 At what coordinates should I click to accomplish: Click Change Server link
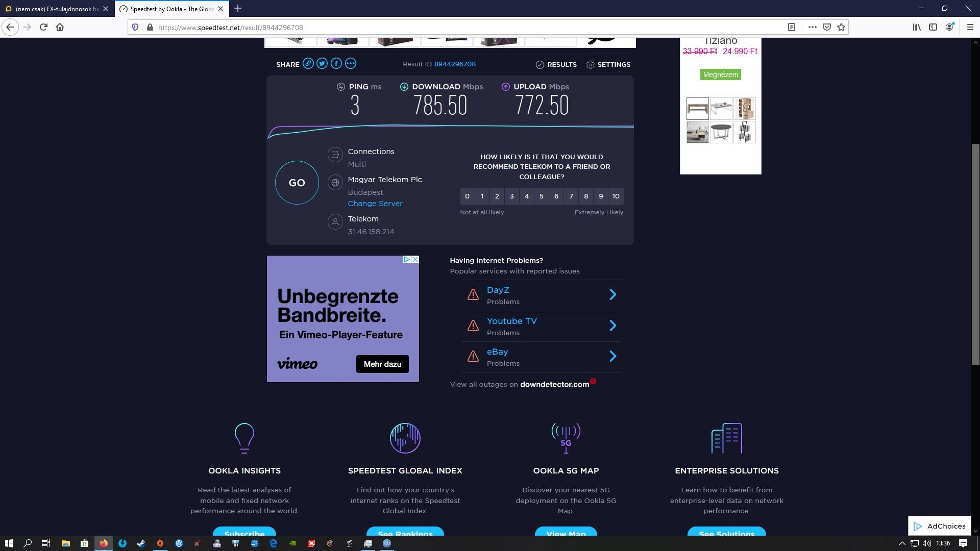tap(375, 204)
